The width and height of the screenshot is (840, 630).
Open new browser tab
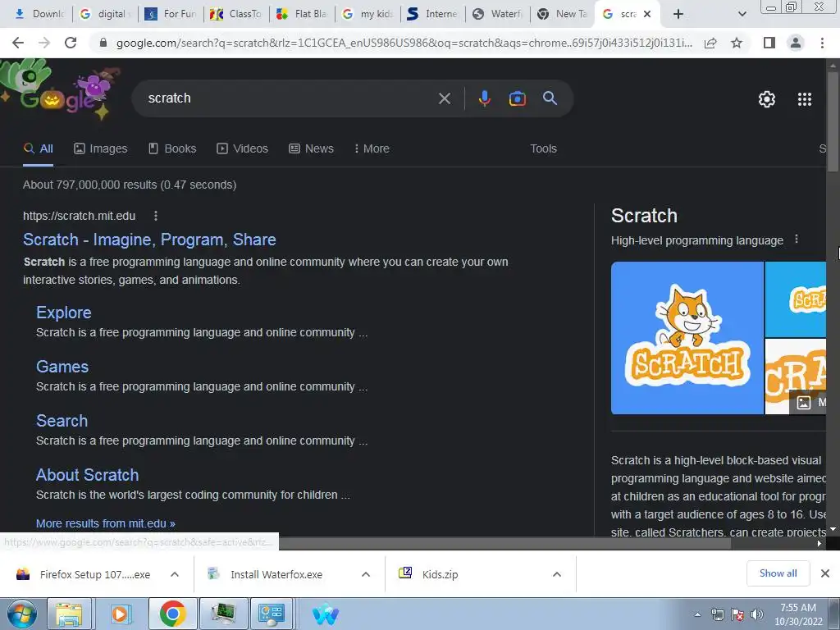(678, 14)
